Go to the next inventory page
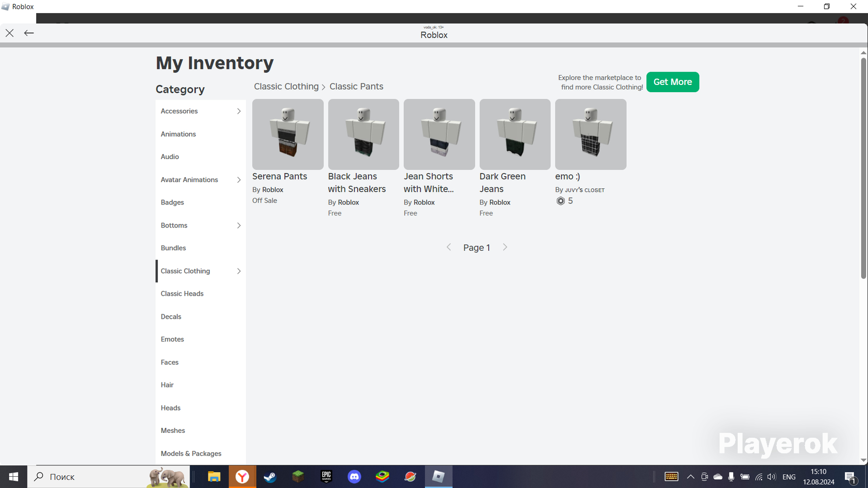Viewport: 868px width, 488px height. 505,247
